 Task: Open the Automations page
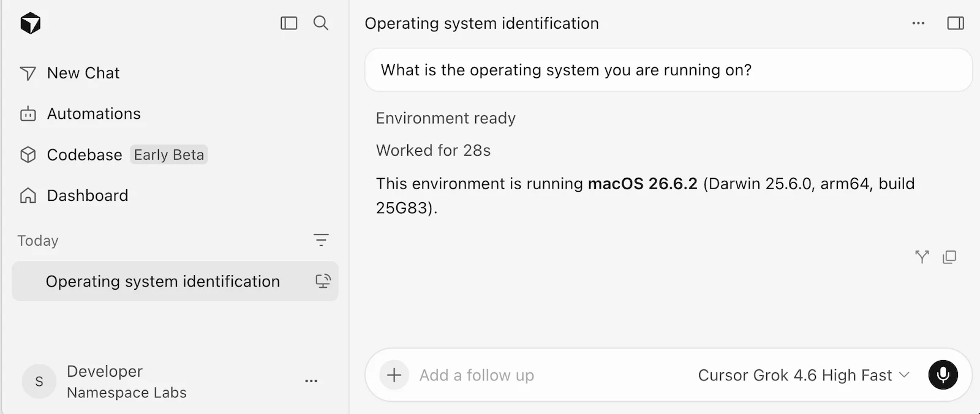pyautogui.click(x=94, y=114)
